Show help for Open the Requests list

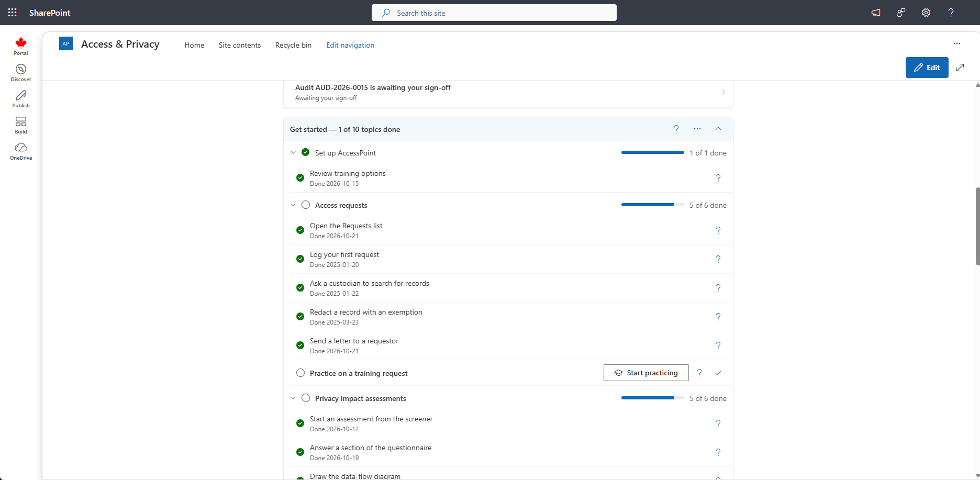coord(718,230)
